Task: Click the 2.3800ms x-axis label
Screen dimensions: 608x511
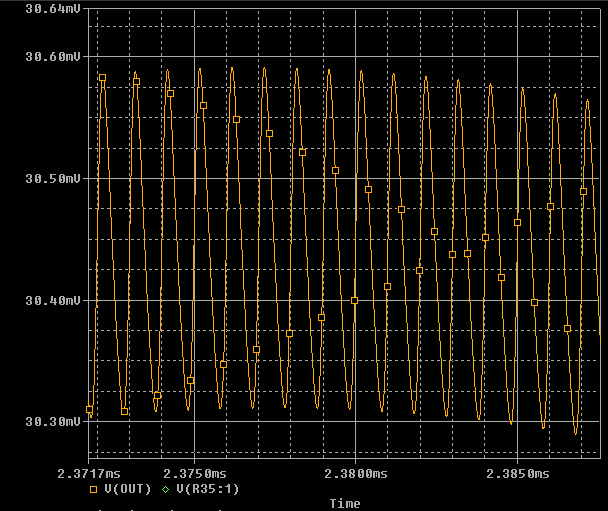Action: [356, 473]
